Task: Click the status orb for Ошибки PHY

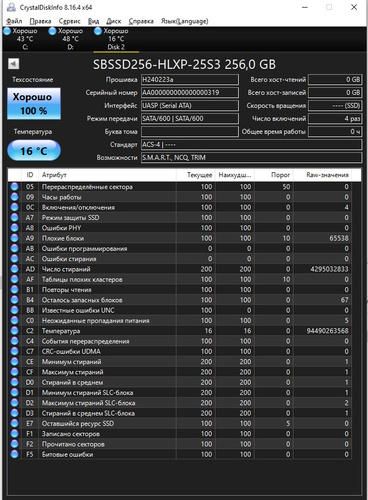Action: tap(14, 228)
